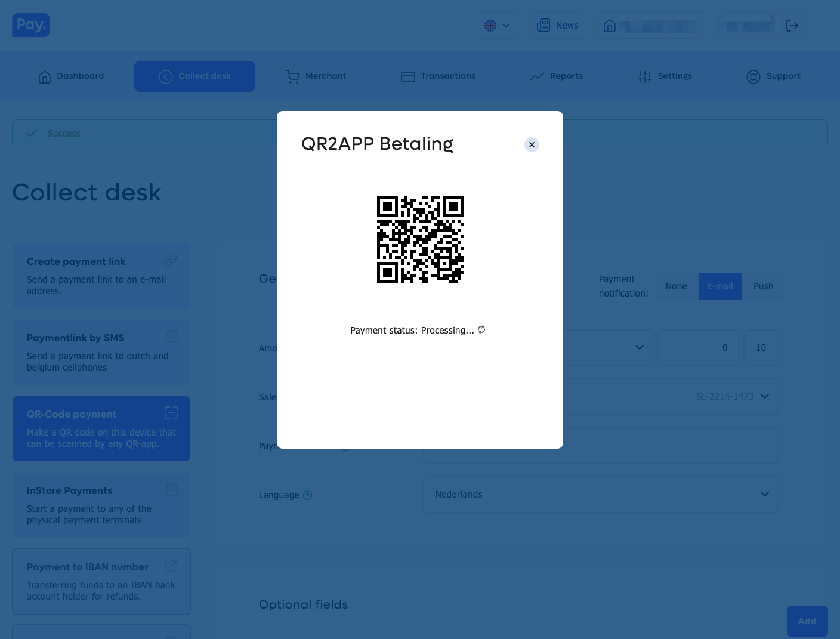Set payment notification to Push
Viewport: 840px width, 639px height.
pos(763,286)
